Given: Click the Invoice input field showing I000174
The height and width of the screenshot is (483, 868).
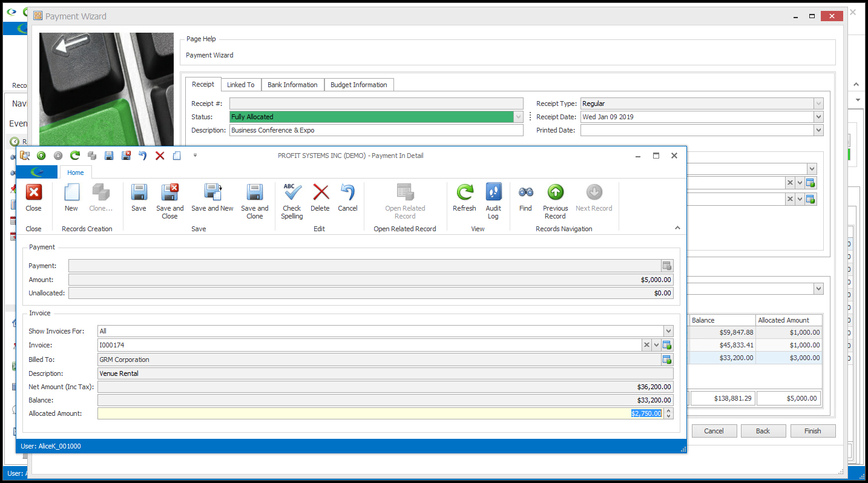Looking at the screenshot, I should coord(369,345).
